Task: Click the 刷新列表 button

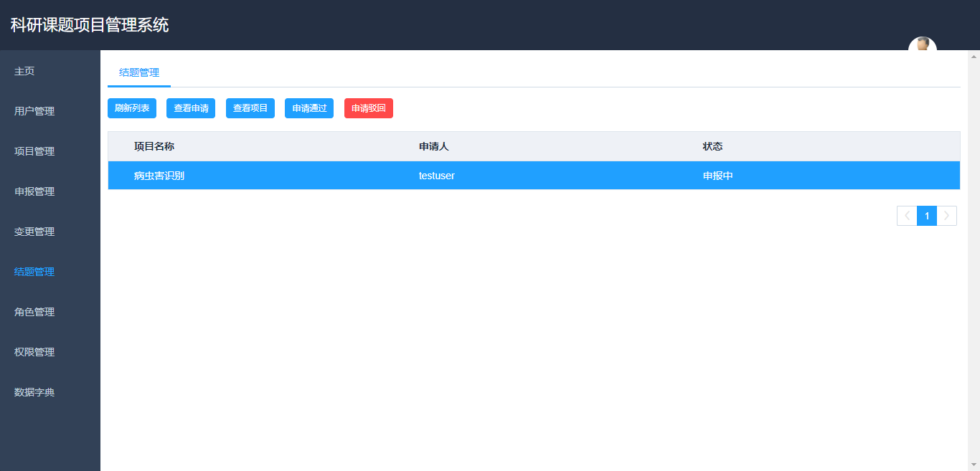Action: tap(132, 108)
